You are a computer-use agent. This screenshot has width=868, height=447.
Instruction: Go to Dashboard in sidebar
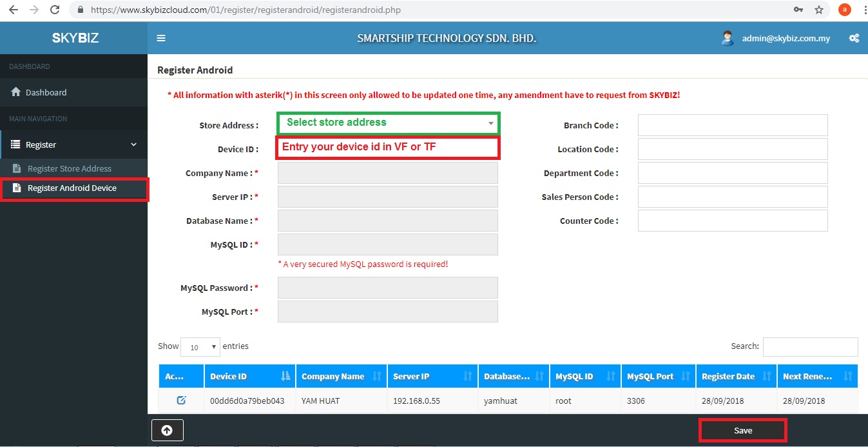(x=46, y=92)
